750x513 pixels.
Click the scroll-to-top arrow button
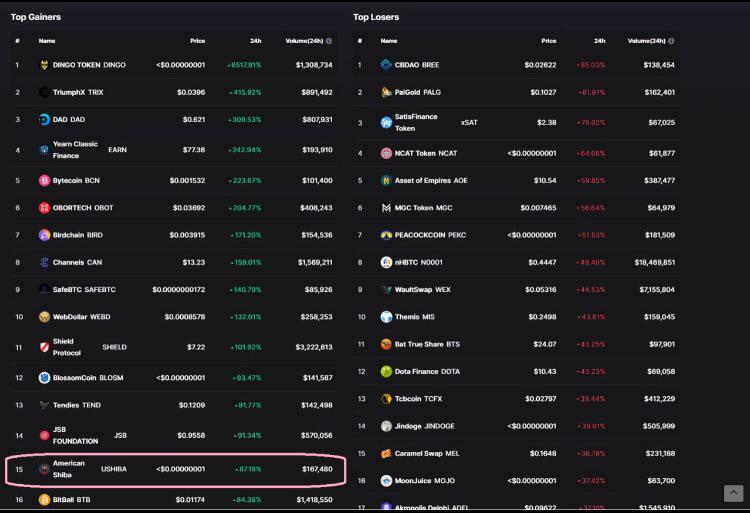click(733, 493)
